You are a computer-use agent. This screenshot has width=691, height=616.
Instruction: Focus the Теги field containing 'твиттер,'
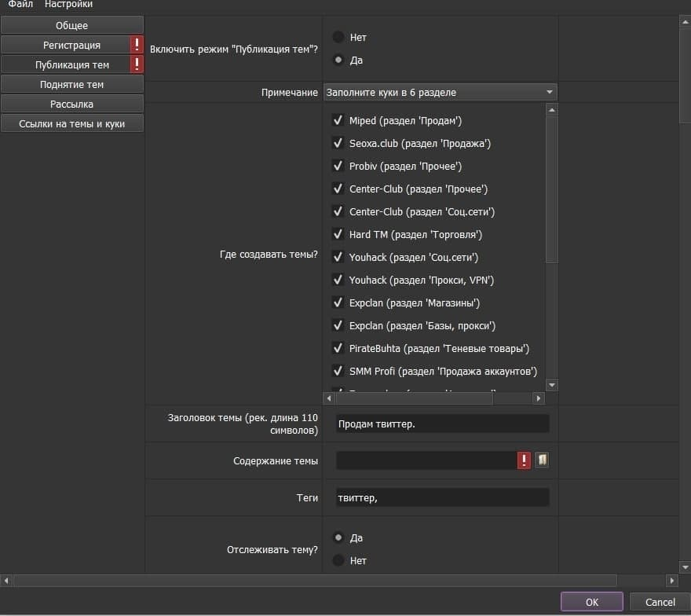pos(442,497)
